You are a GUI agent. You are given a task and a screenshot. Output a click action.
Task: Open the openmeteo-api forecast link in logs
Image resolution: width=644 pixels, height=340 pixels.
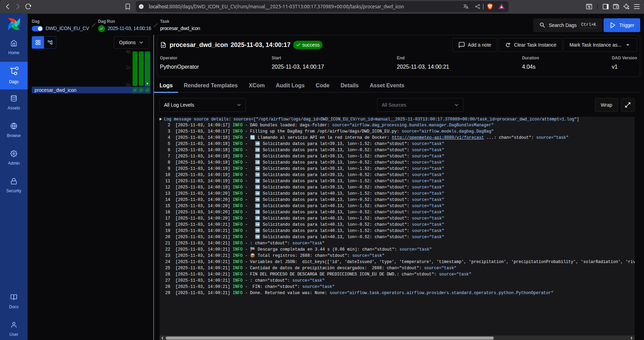pos(438,137)
